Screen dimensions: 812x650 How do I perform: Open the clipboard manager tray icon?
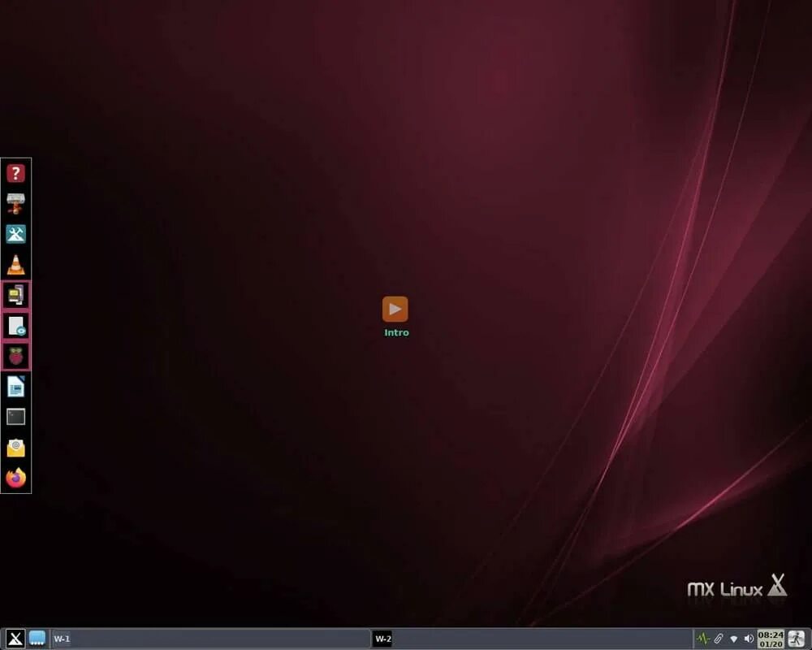tap(718, 638)
